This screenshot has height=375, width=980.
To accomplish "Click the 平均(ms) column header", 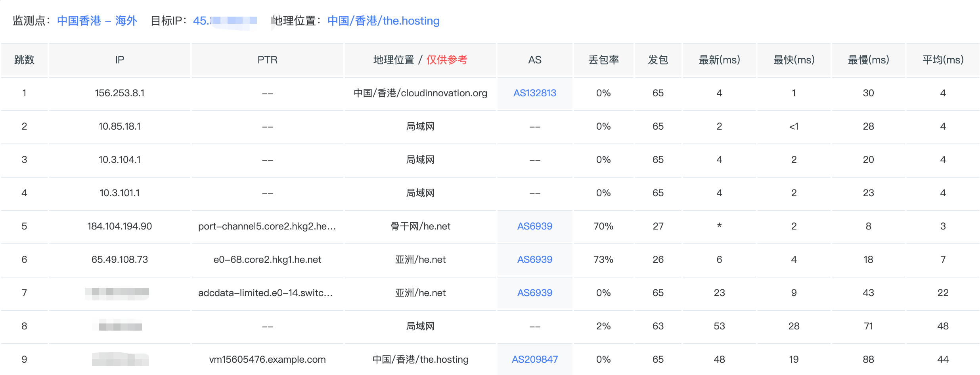I will pos(943,60).
